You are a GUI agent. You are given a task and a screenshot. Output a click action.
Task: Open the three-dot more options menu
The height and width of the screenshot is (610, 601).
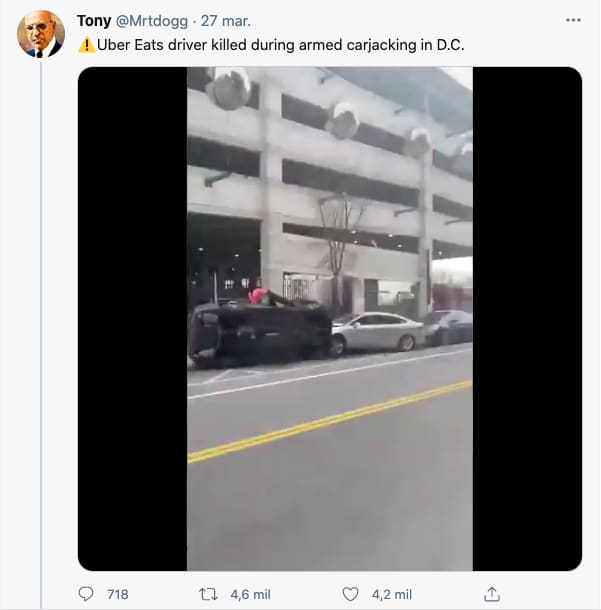click(x=572, y=20)
